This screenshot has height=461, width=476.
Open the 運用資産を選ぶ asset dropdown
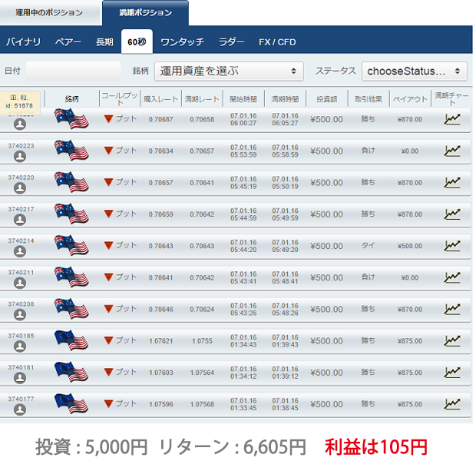click(229, 71)
